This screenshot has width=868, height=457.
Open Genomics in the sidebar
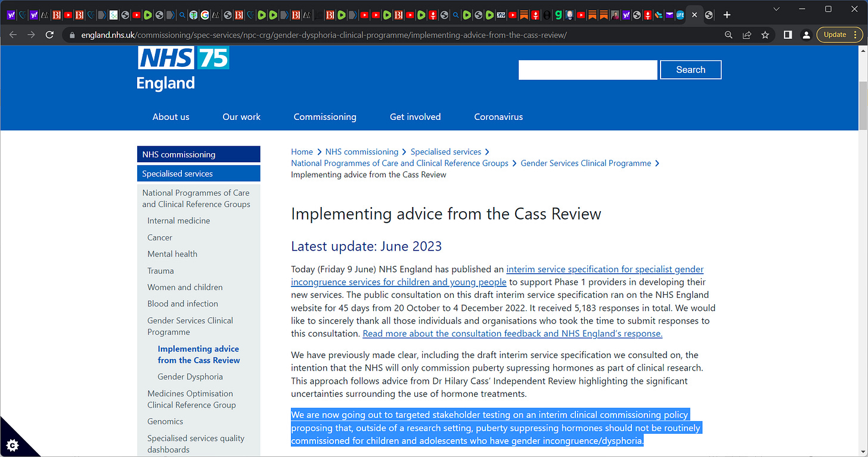coord(165,422)
